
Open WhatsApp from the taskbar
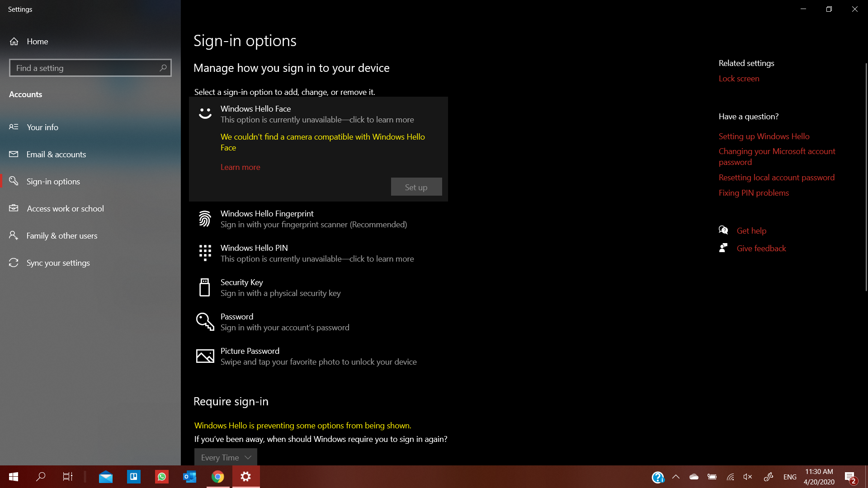[162, 477]
